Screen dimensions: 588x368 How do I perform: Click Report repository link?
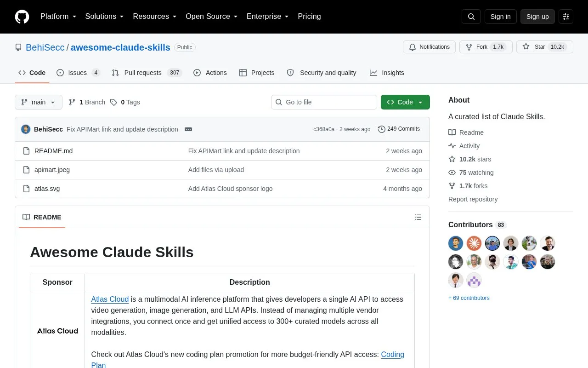(x=473, y=199)
